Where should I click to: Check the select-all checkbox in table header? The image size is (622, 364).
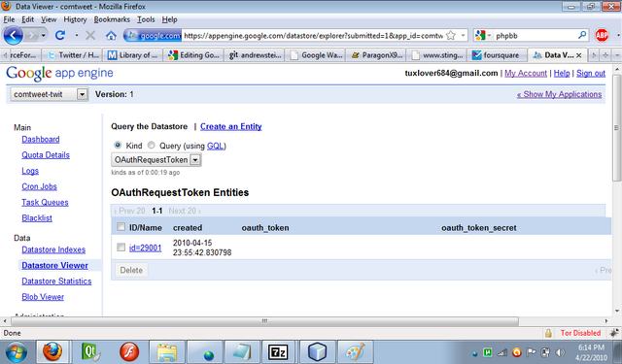click(121, 227)
